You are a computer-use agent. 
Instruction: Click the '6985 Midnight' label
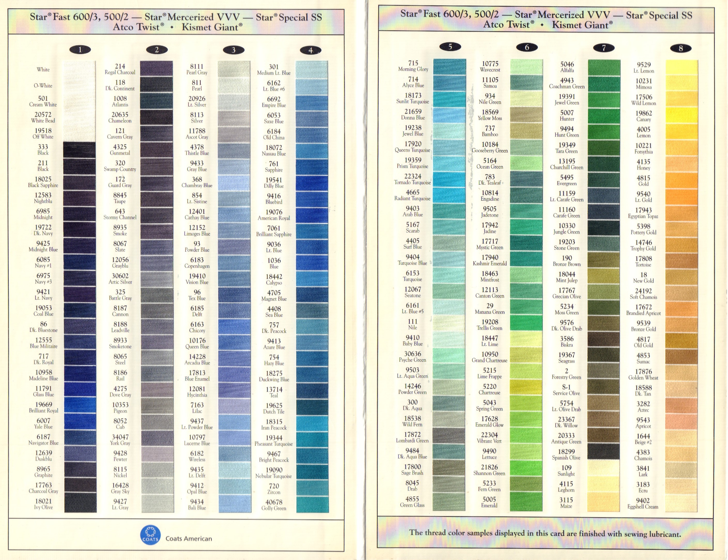[x=43, y=214]
